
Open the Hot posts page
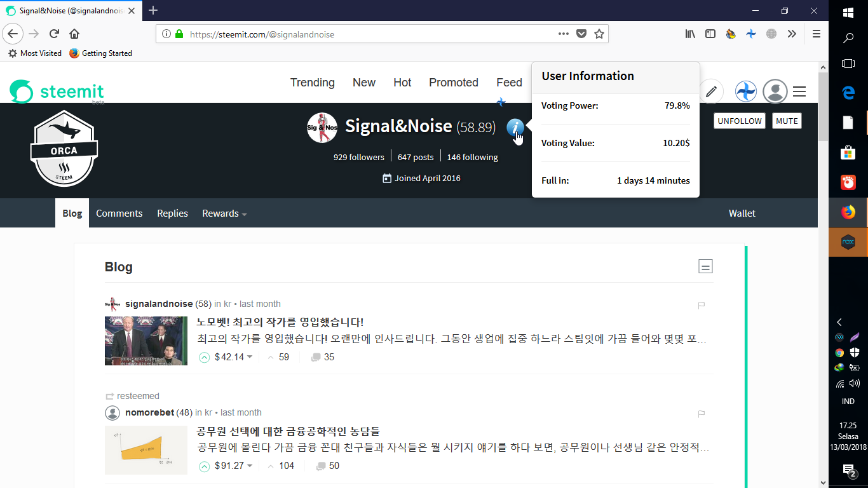coord(402,83)
